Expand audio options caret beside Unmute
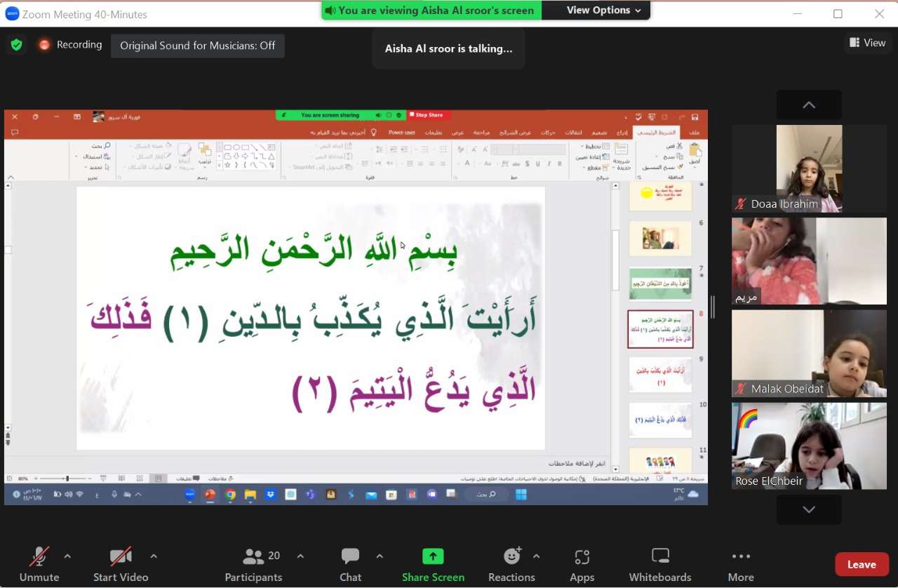This screenshot has width=898, height=588. (x=67, y=556)
